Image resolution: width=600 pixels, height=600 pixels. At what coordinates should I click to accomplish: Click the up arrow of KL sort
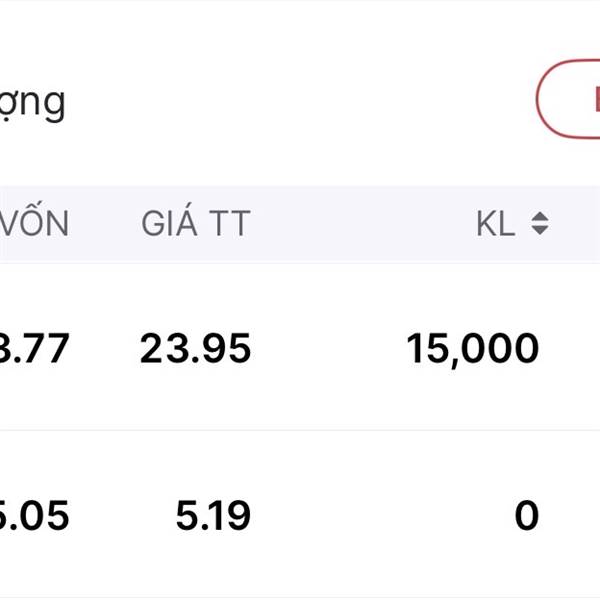(x=539, y=217)
